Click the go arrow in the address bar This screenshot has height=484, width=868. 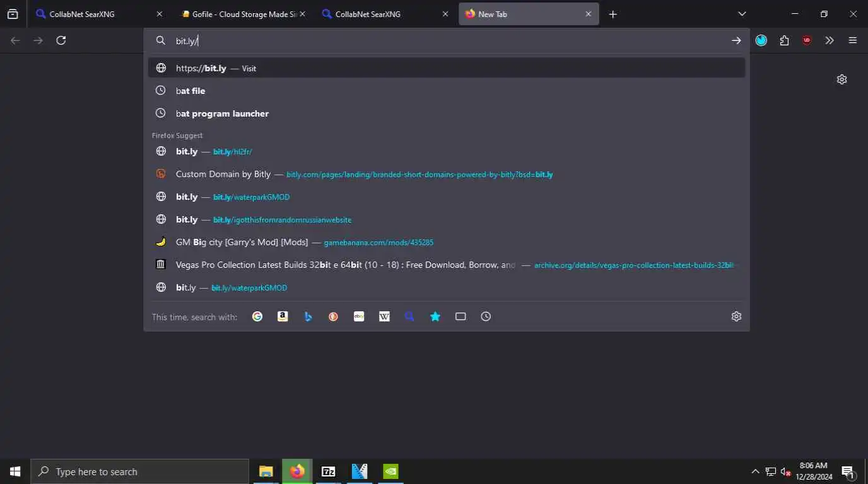[x=736, y=40]
